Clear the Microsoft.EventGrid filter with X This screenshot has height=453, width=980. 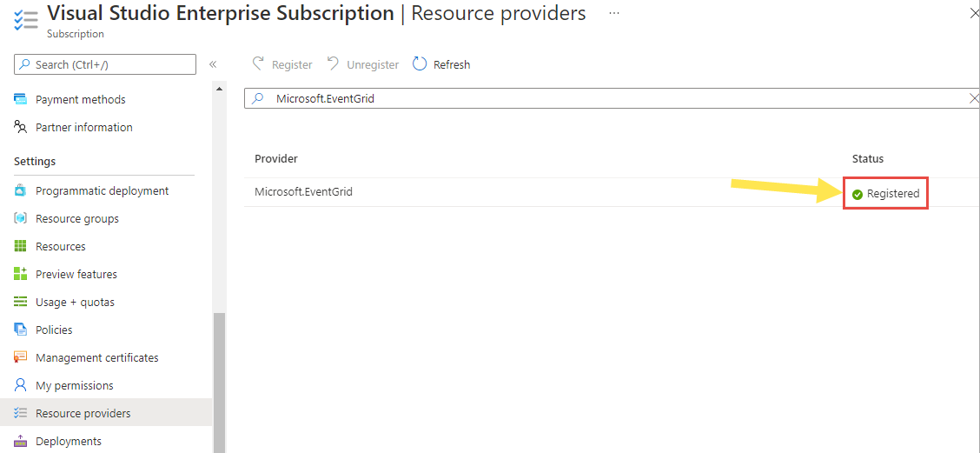974,98
